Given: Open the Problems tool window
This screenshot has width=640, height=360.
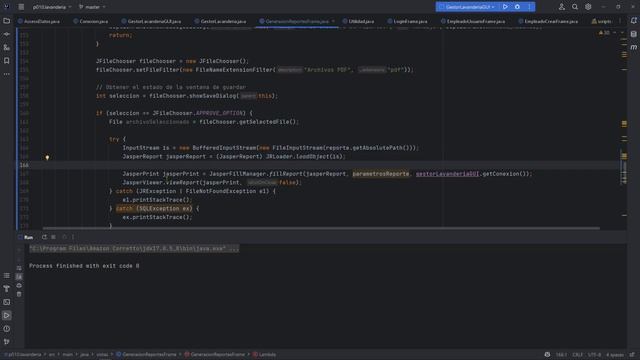Looking at the screenshot, I should pos(7,329).
